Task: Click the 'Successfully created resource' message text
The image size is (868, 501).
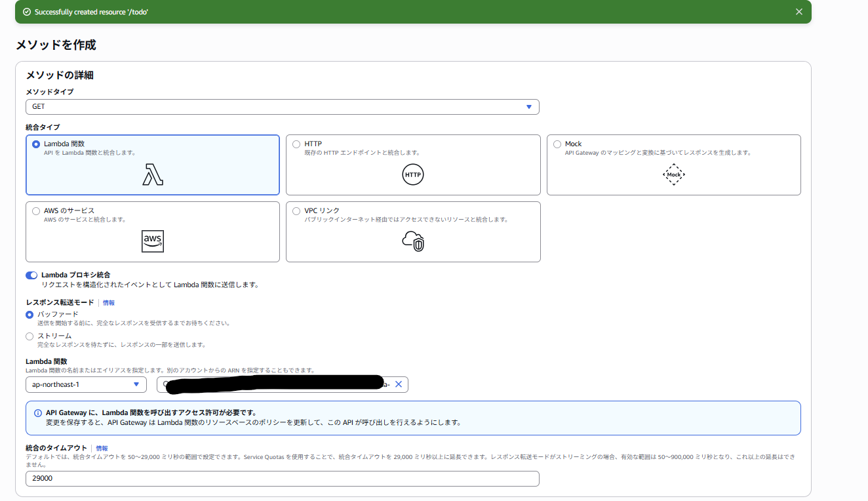Action: [x=91, y=12]
